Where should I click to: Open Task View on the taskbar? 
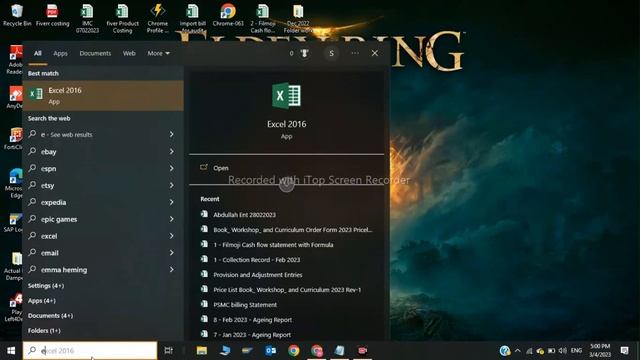click(168, 350)
